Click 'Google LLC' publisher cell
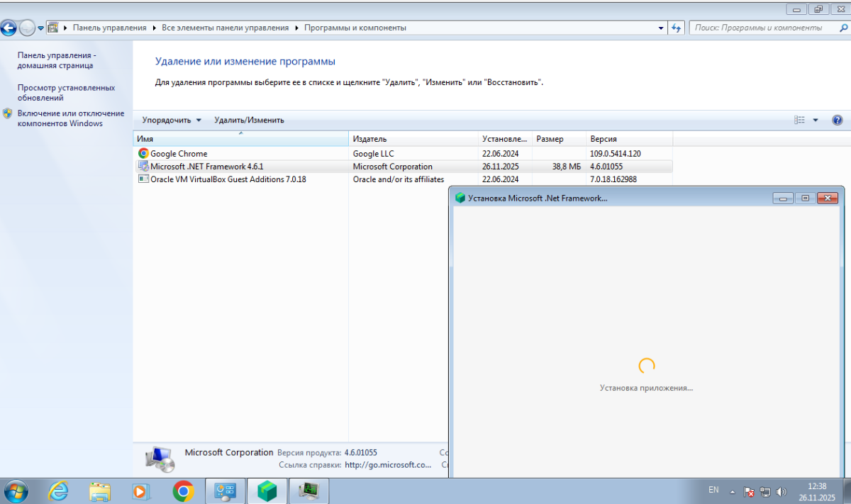The width and height of the screenshot is (851, 504). pos(373,153)
